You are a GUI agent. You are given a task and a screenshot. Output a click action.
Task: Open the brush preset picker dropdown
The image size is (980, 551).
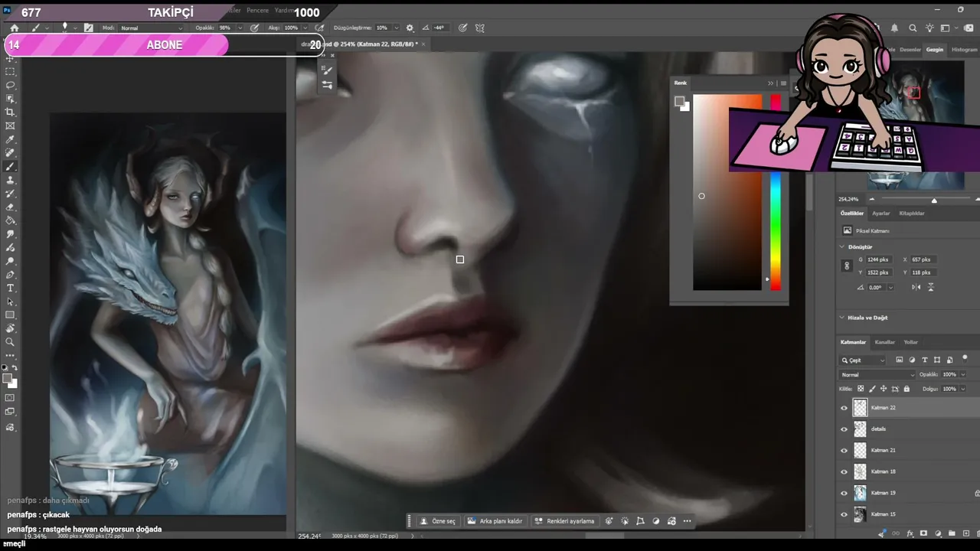pyautogui.click(x=73, y=28)
